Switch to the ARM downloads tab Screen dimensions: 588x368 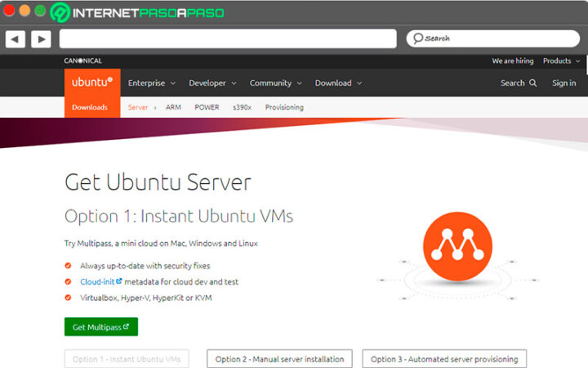tap(173, 107)
